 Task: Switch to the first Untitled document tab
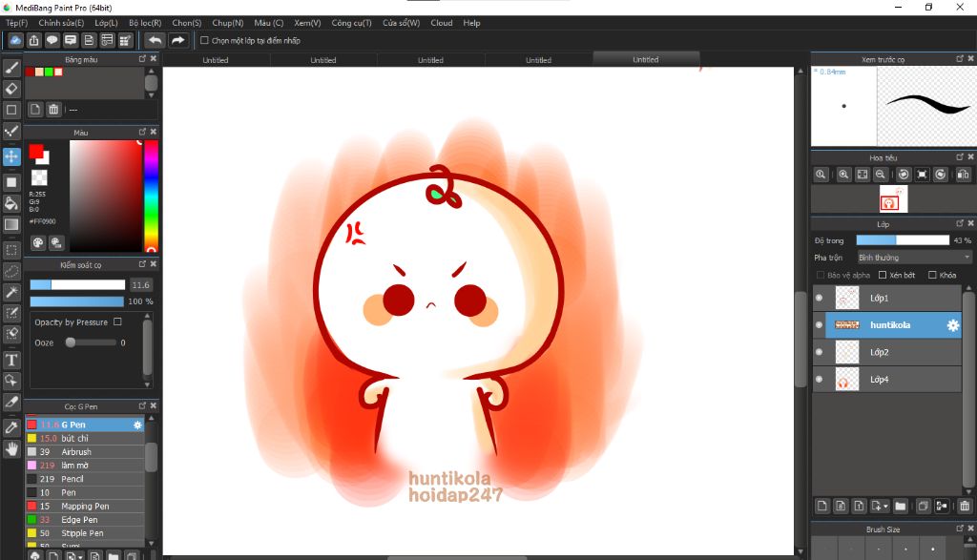tap(216, 60)
